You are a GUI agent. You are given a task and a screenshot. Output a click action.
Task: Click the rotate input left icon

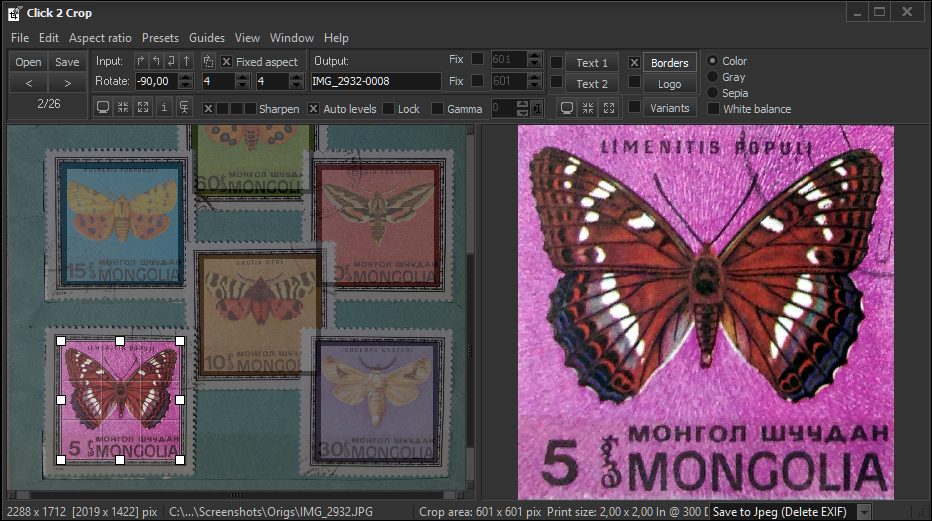coord(156,61)
